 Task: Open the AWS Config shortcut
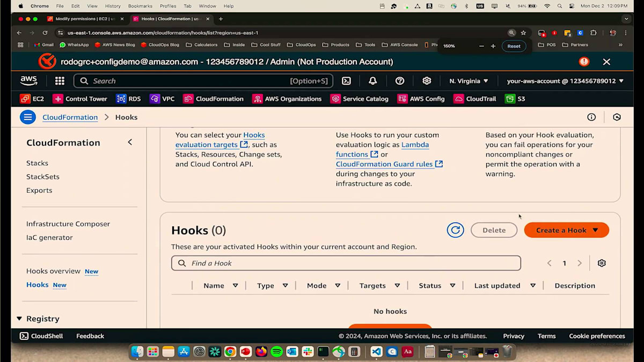[421, 99]
